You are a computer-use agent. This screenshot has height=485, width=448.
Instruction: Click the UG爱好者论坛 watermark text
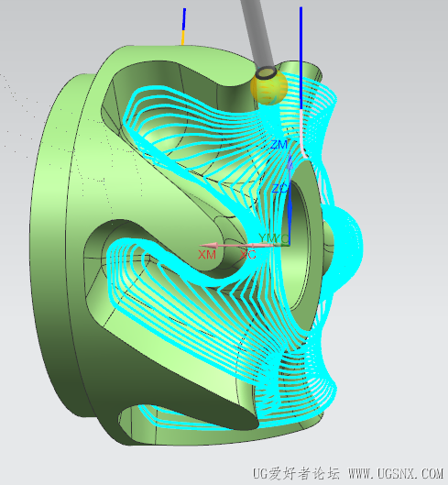(x=296, y=474)
